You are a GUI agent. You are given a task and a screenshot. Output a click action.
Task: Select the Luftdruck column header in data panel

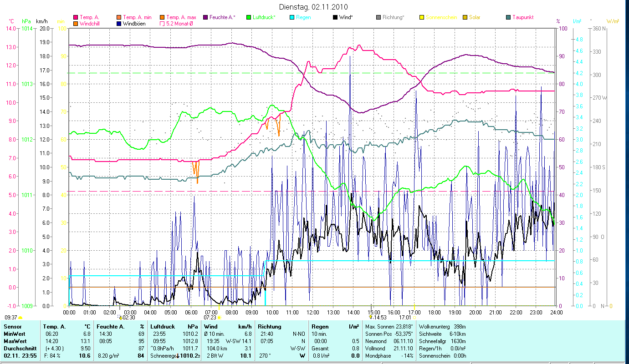click(161, 326)
